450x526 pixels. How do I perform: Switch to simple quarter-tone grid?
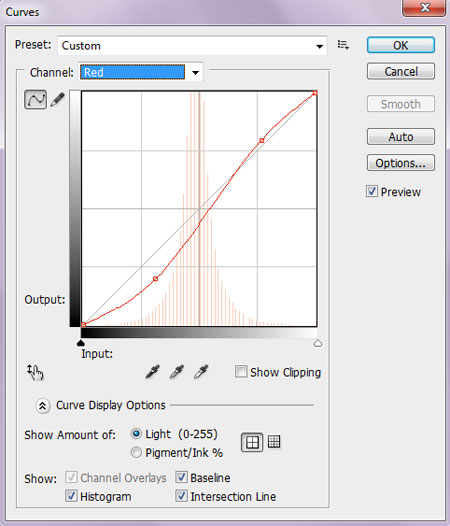252,442
